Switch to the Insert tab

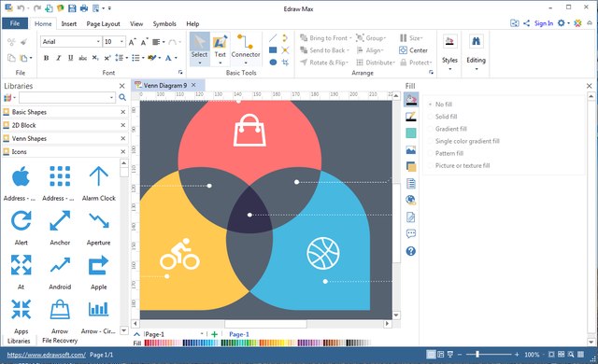tap(68, 23)
